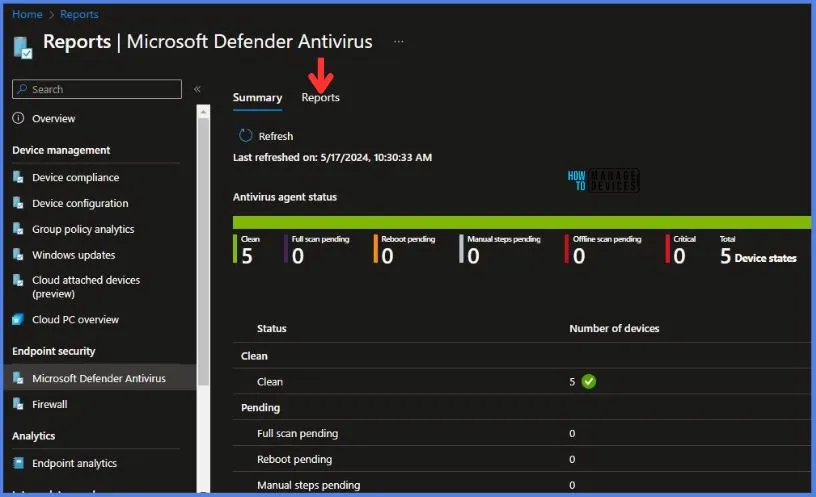Viewport: 816px width, 497px height.
Task: Click the Offline scan pending count tile
Action: click(603, 249)
